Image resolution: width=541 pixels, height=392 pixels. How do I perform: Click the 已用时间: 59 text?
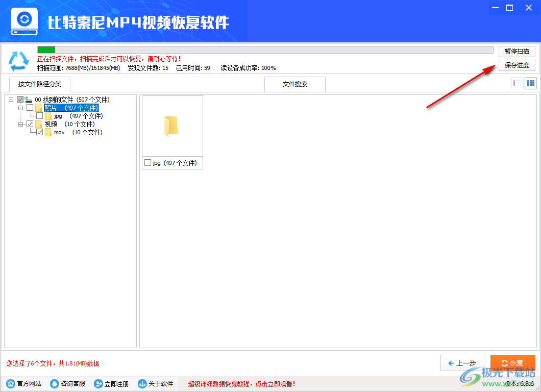pyautogui.click(x=193, y=68)
